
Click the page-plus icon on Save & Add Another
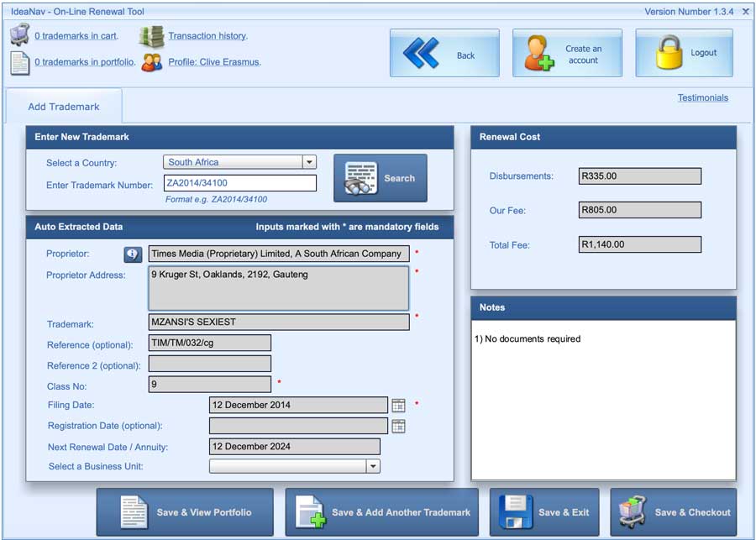311,512
